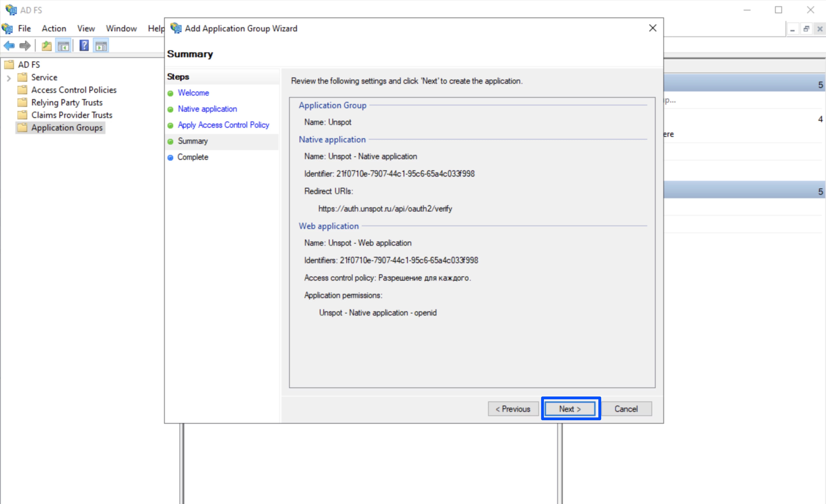Click the Help question mark toolbar icon

[x=84, y=46]
